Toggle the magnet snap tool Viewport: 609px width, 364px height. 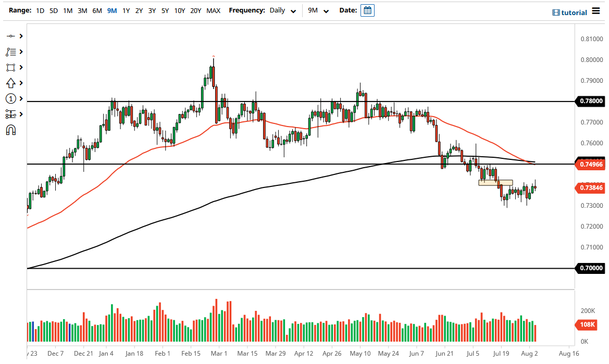point(10,130)
